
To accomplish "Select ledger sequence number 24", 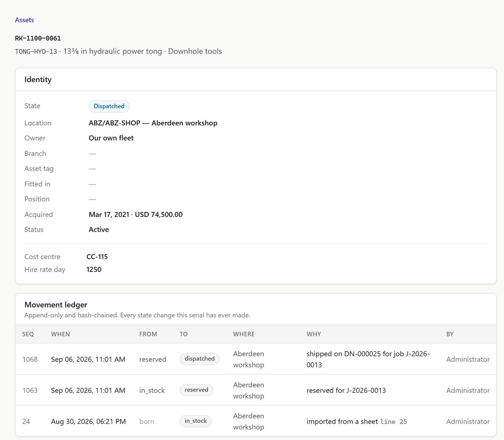I will pyautogui.click(x=26, y=421).
